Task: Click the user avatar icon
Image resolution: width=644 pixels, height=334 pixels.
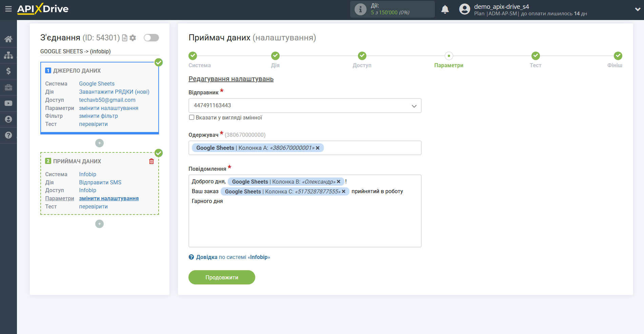Action: click(x=465, y=9)
